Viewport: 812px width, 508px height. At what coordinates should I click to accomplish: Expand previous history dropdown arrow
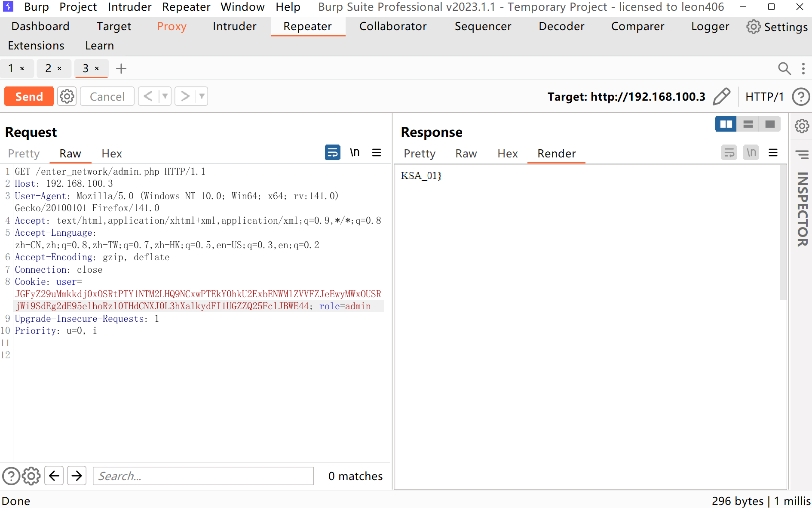click(x=165, y=96)
